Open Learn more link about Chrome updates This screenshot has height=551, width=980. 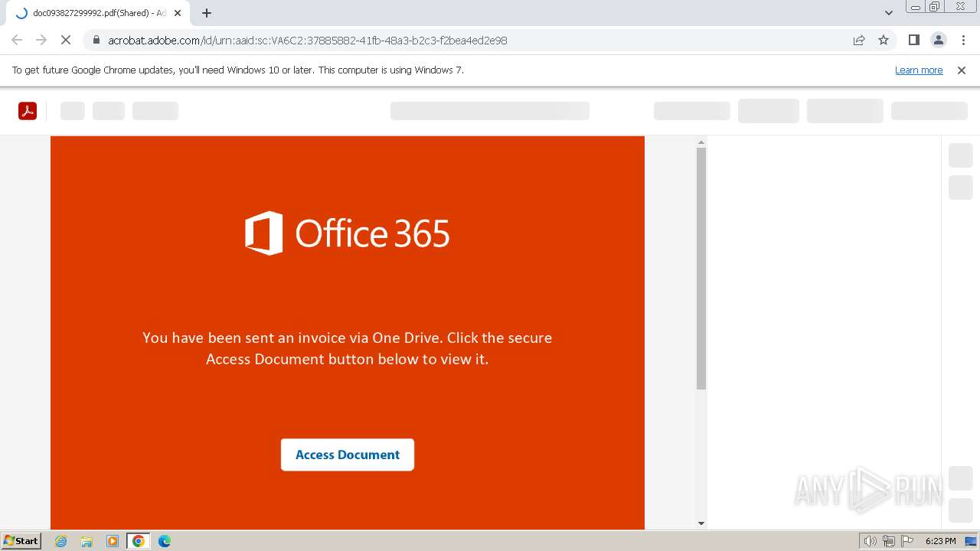(x=919, y=70)
